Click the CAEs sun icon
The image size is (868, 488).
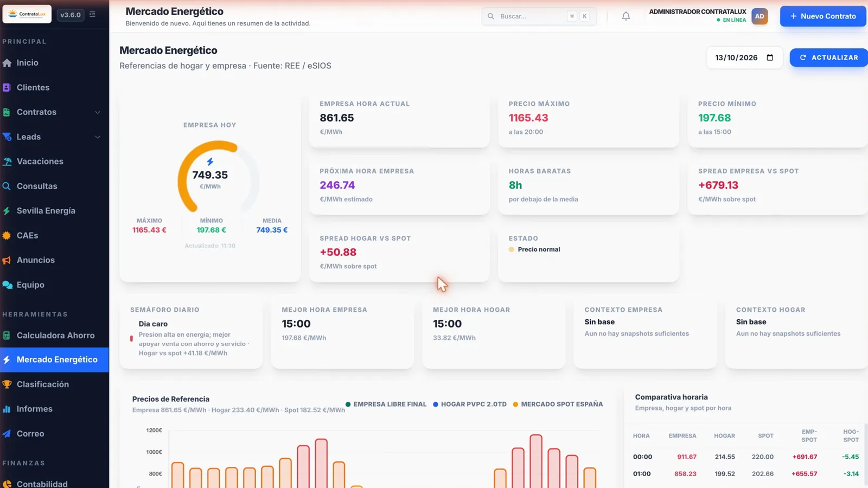[x=7, y=235]
